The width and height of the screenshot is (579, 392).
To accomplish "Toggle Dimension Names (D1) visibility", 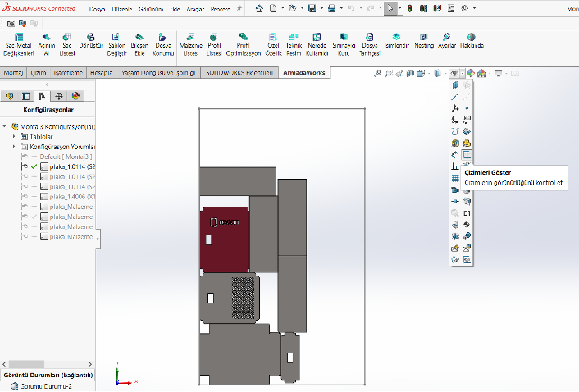I will point(467,213).
